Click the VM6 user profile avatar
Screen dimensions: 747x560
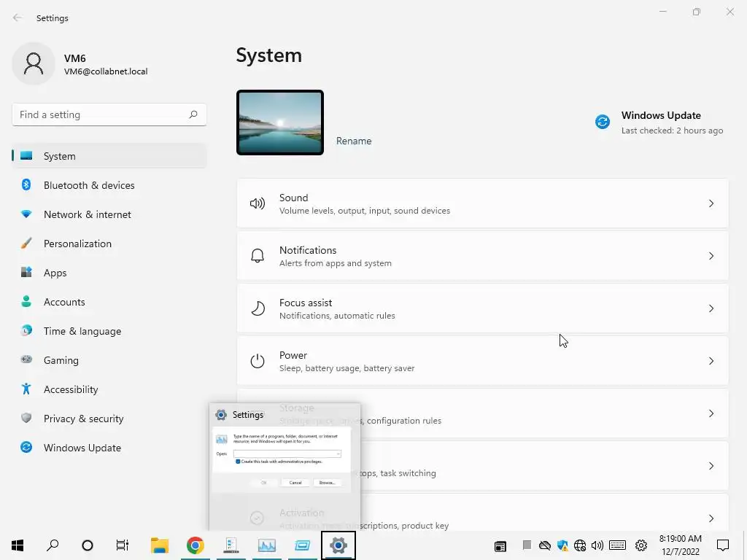click(x=34, y=63)
